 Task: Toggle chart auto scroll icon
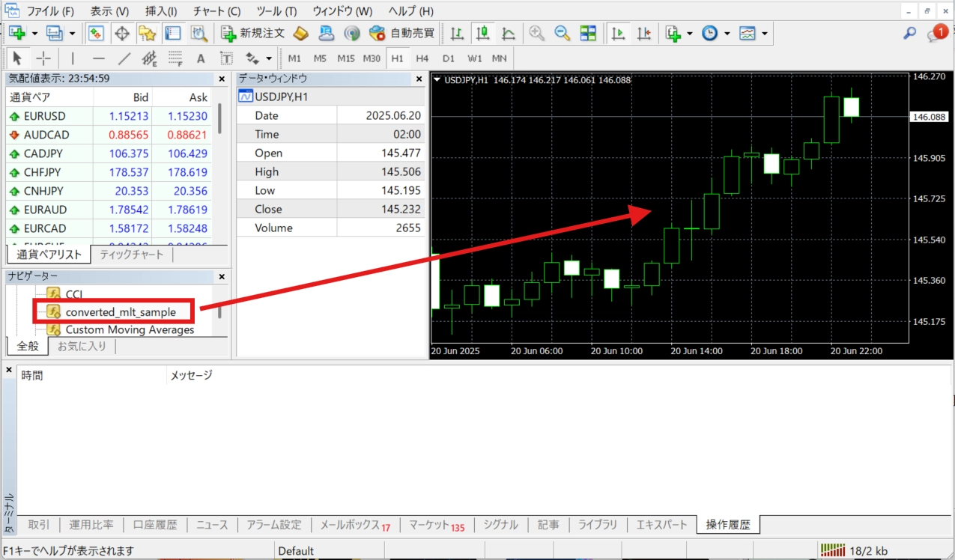[619, 34]
